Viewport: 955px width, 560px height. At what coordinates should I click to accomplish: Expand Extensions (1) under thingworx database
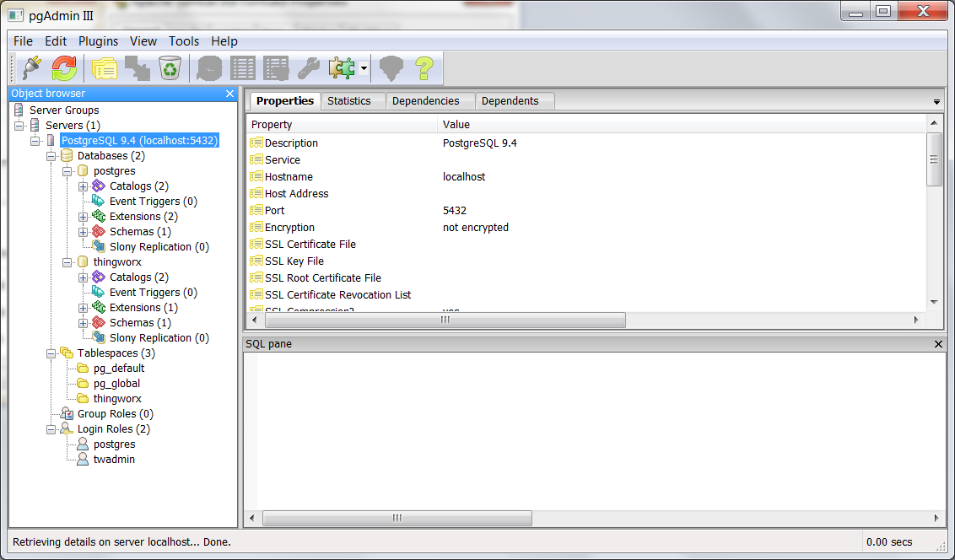[x=84, y=308]
